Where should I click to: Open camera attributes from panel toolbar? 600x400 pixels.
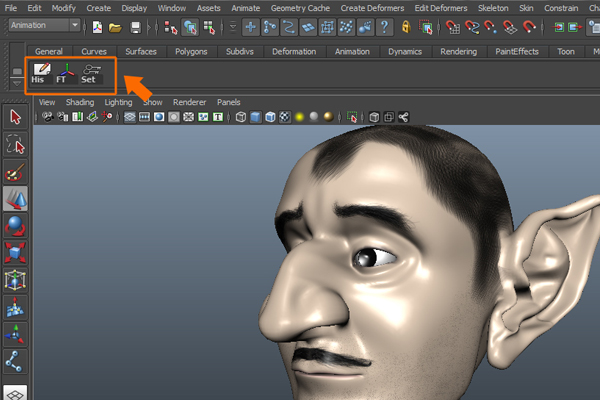62,117
